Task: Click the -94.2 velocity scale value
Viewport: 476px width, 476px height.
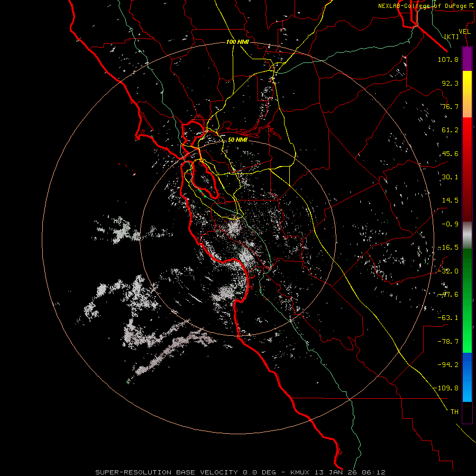Action: (x=448, y=365)
